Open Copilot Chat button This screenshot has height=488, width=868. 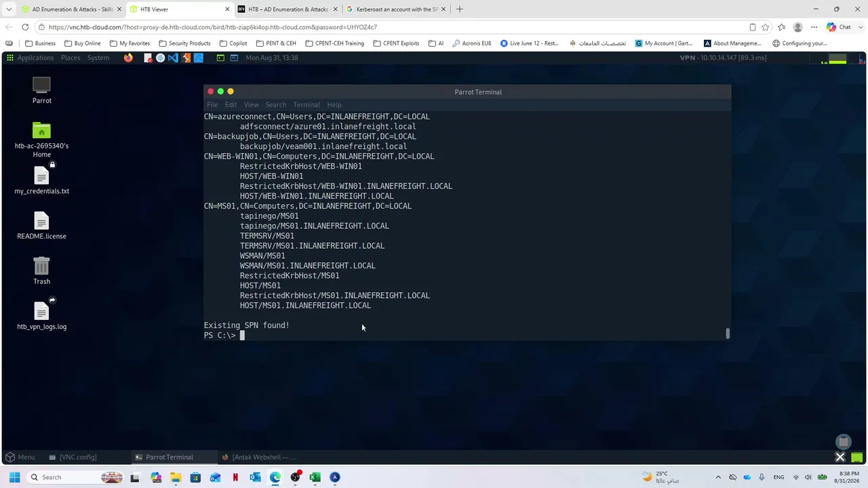(838, 27)
